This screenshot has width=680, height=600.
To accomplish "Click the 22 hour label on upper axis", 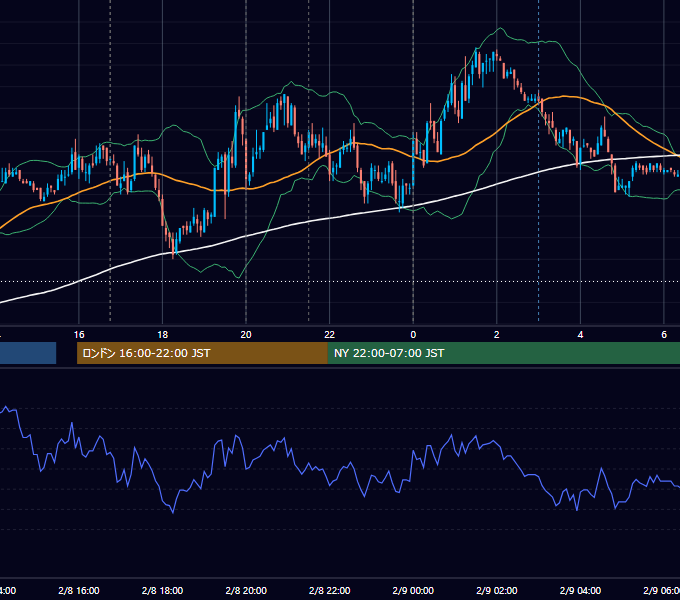I will (x=330, y=335).
